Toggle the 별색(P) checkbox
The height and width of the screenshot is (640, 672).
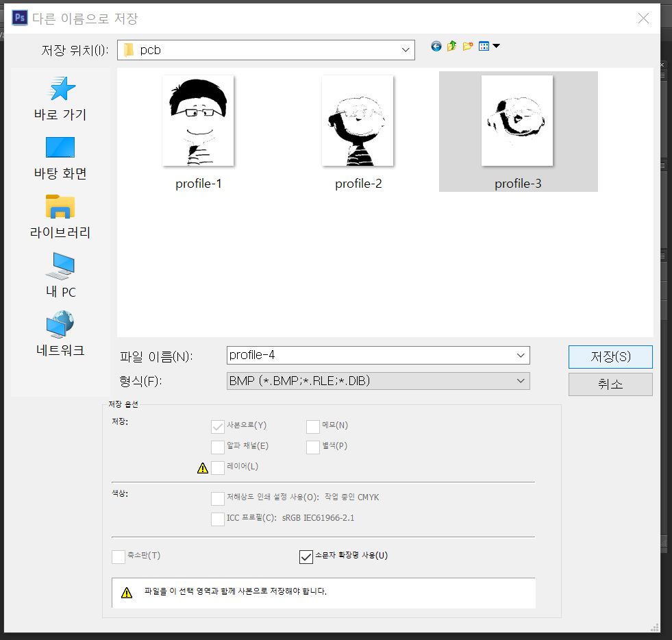click(313, 447)
